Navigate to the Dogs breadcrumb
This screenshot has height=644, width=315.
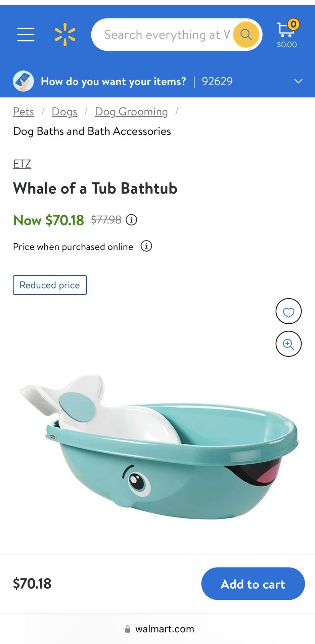point(64,112)
